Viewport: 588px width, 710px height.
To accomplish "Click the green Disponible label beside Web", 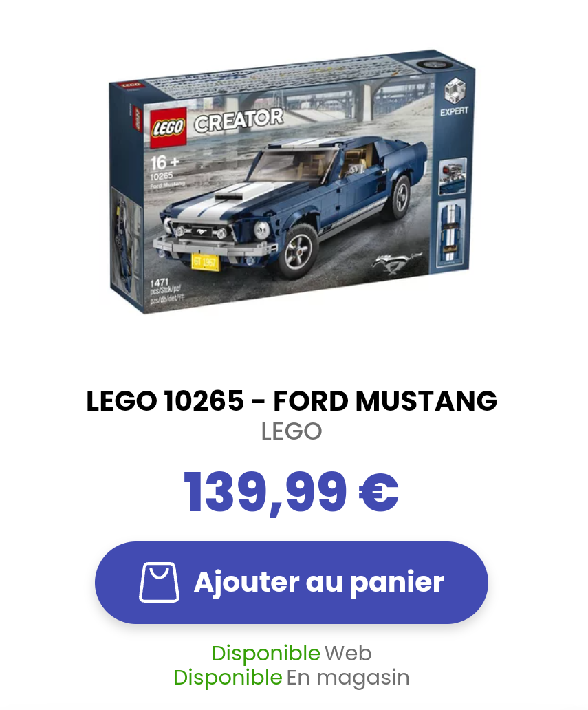I will pos(265,654).
